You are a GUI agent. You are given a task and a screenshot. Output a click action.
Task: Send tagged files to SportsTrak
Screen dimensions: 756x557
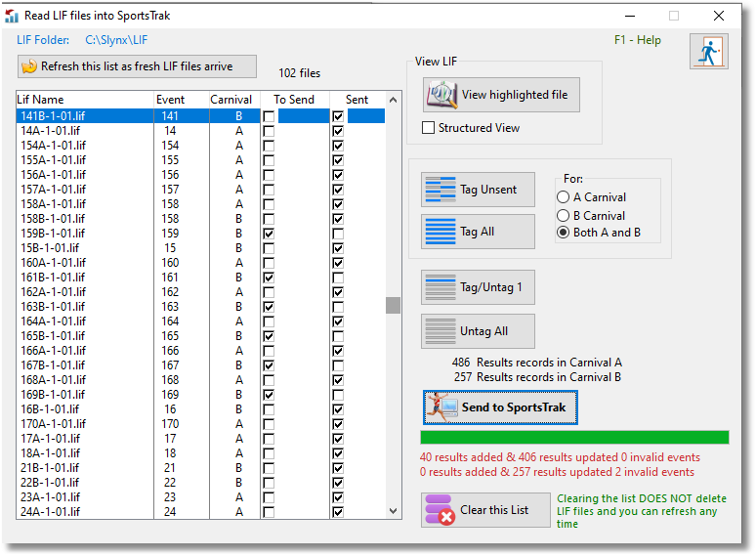500,407
